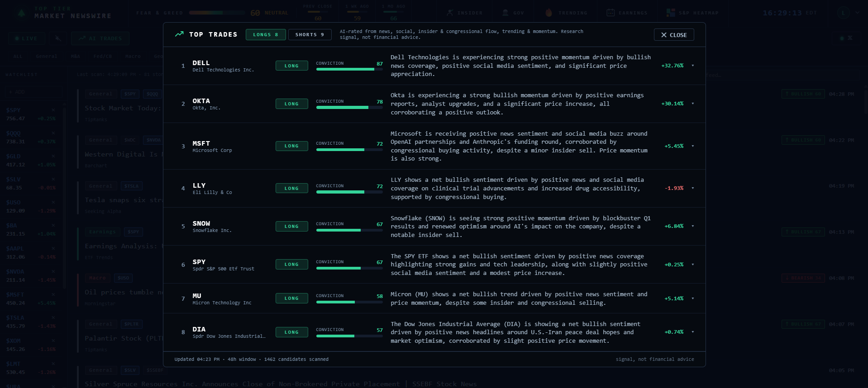Click 'Spdr S&P 500 Etf Trust' company name

point(224,269)
